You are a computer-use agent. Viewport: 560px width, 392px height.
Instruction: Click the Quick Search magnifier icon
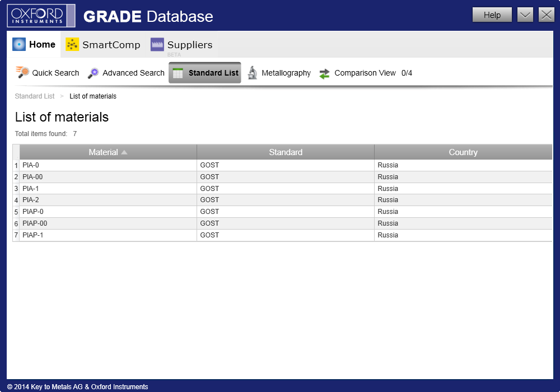(22, 72)
